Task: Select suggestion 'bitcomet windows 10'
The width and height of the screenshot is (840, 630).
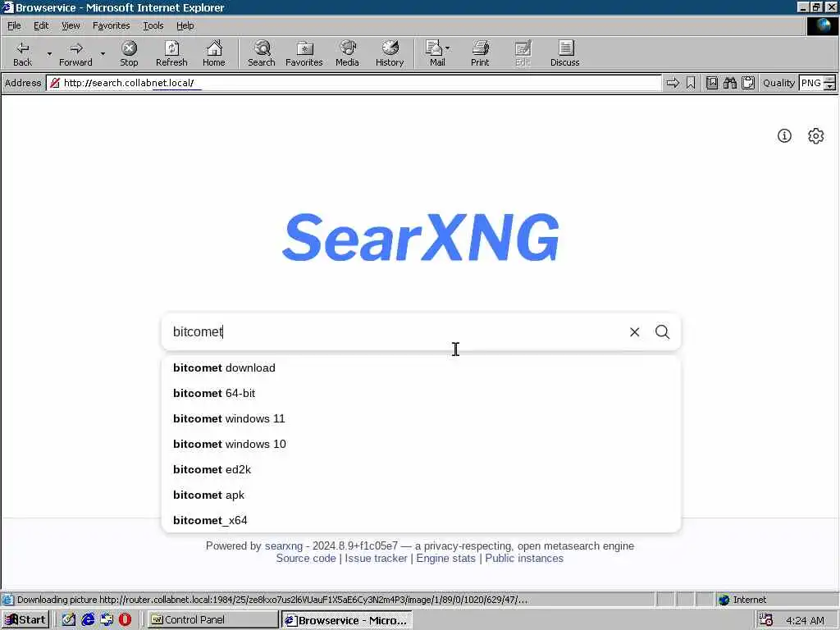Action: pos(421,444)
